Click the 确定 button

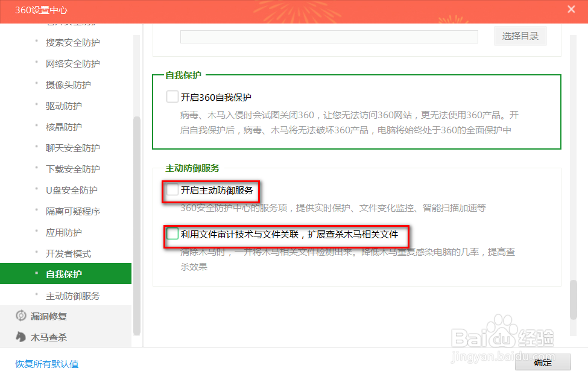(543, 363)
